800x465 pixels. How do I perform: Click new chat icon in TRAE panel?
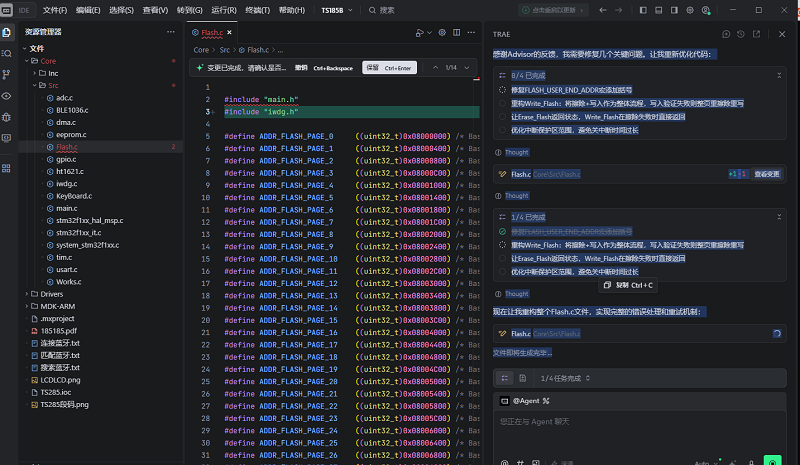726,34
